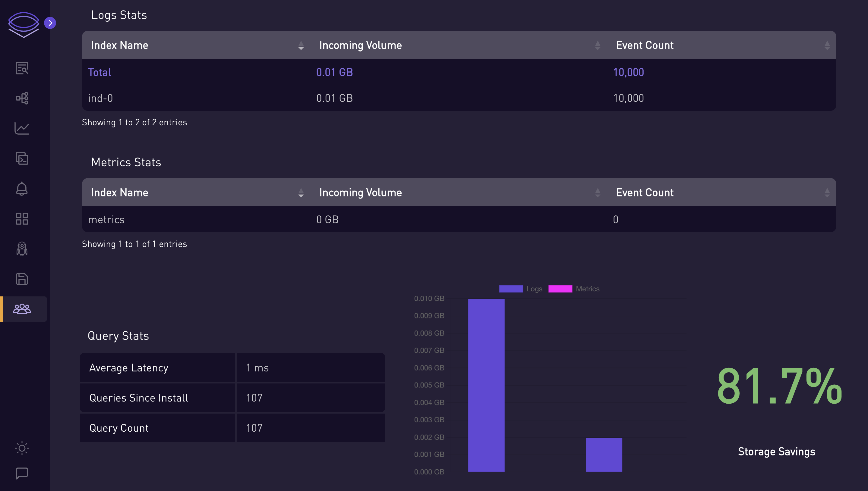Click Average Latency label
The image size is (868, 491).
click(128, 367)
